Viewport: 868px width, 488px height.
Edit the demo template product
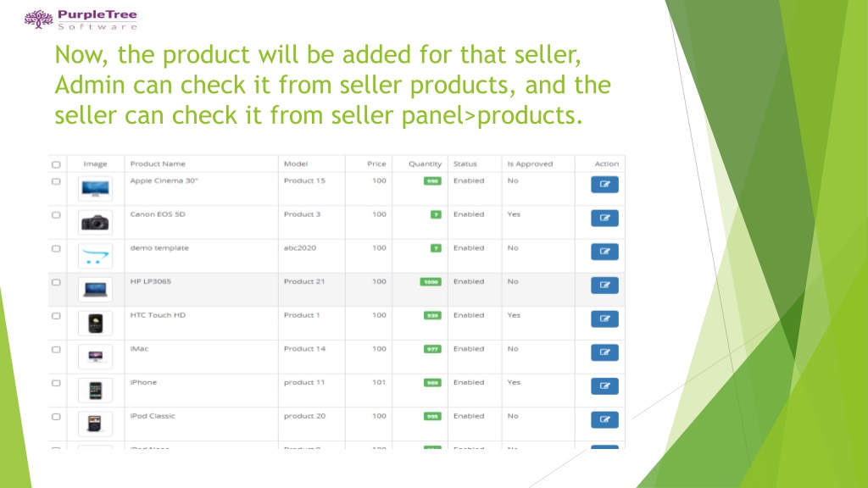604,252
